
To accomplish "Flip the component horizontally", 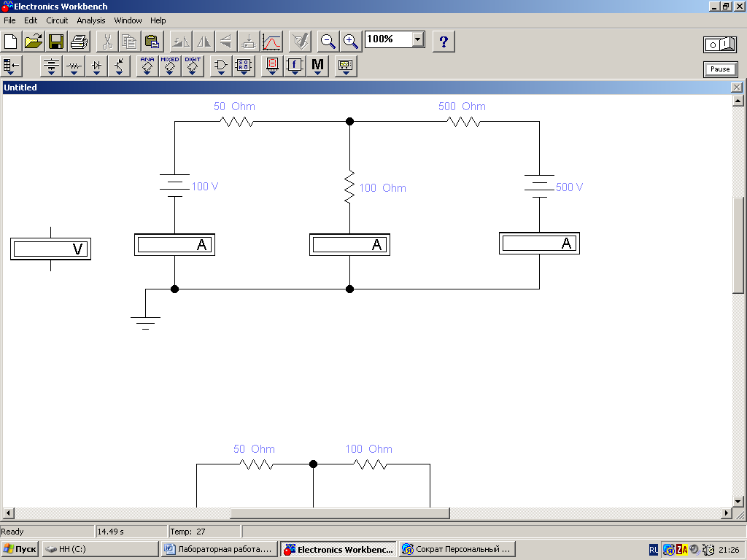I will [204, 42].
